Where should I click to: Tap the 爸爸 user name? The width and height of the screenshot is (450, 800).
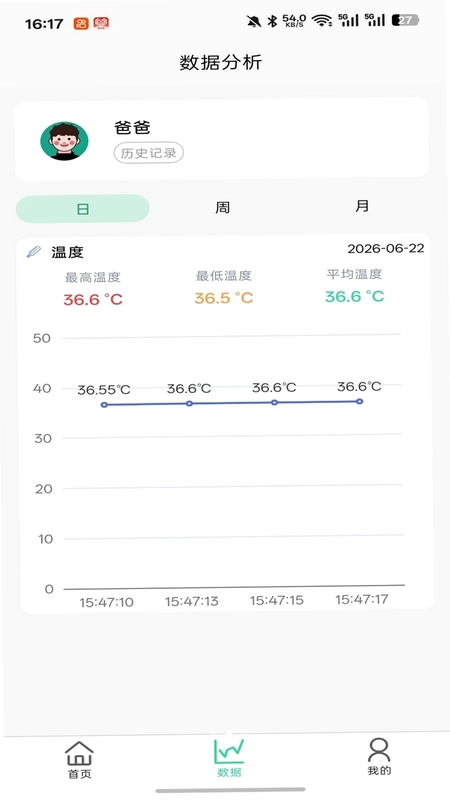pos(132,128)
